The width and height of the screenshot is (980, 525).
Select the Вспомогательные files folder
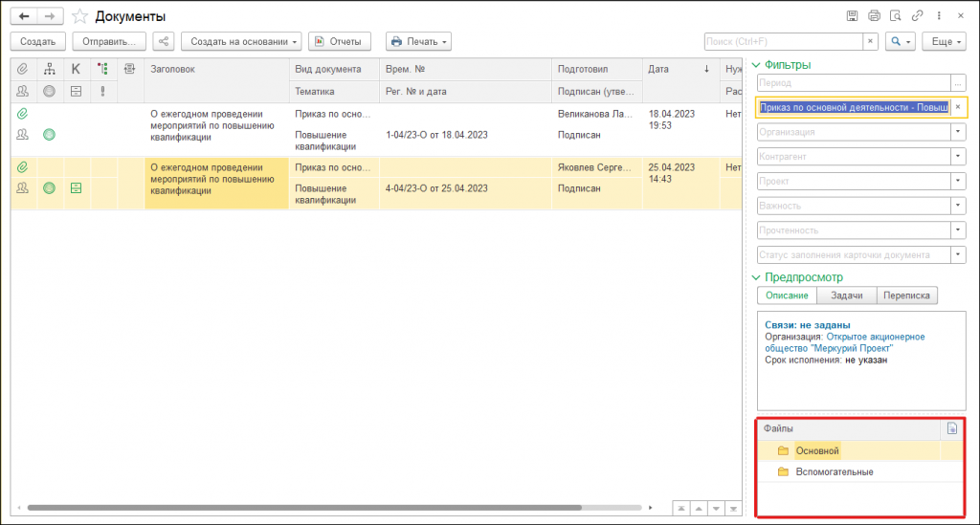coord(835,472)
